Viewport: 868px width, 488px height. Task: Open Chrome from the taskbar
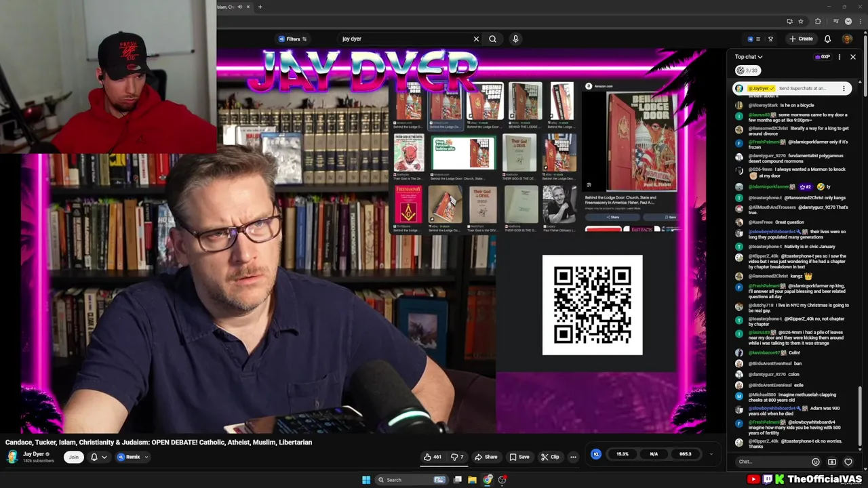click(488, 480)
